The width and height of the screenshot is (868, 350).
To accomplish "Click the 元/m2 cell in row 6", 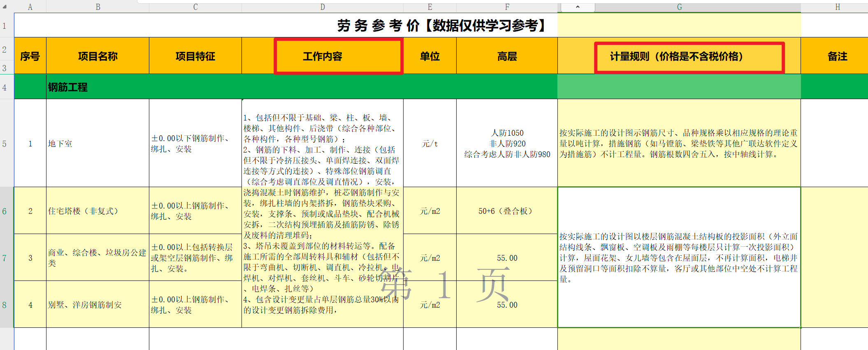I will coord(430,211).
